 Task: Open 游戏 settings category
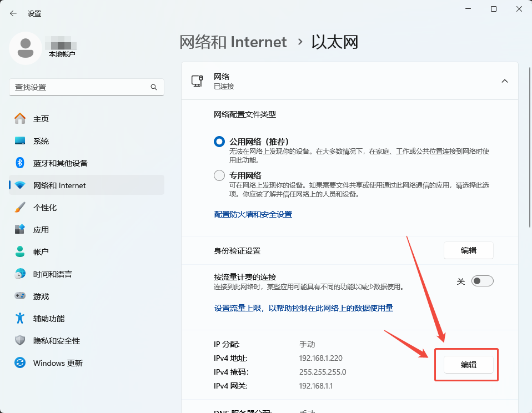point(87,296)
